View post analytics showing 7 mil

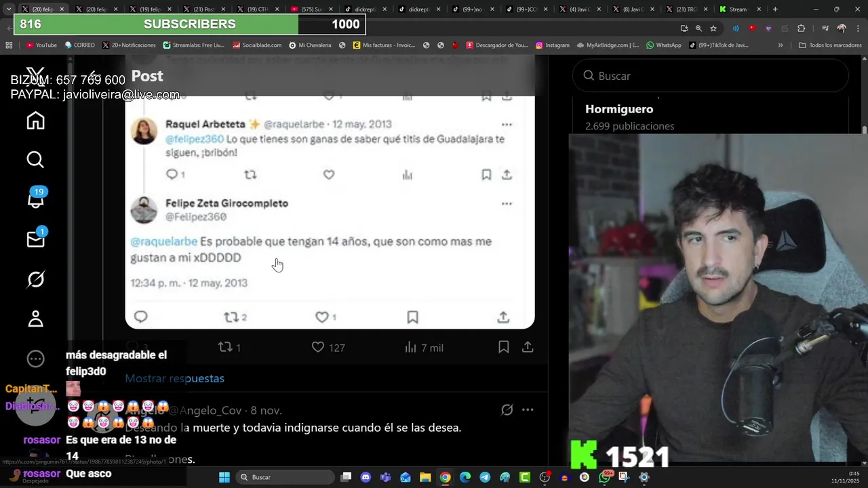tap(424, 347)
